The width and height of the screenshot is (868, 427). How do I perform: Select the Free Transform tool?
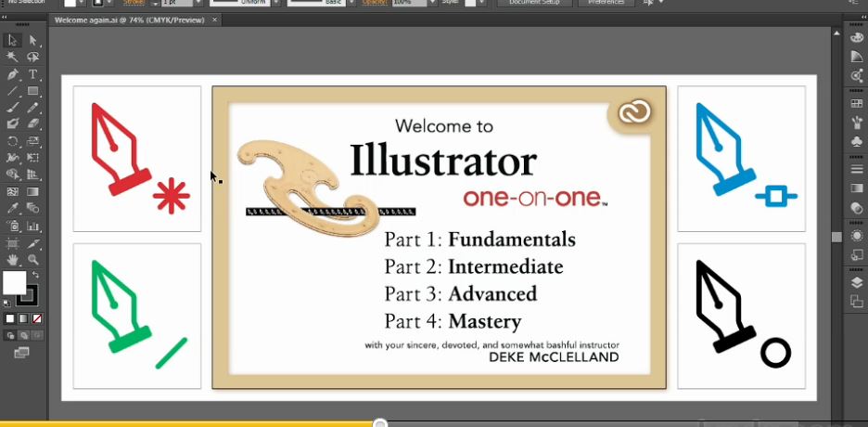32,158
